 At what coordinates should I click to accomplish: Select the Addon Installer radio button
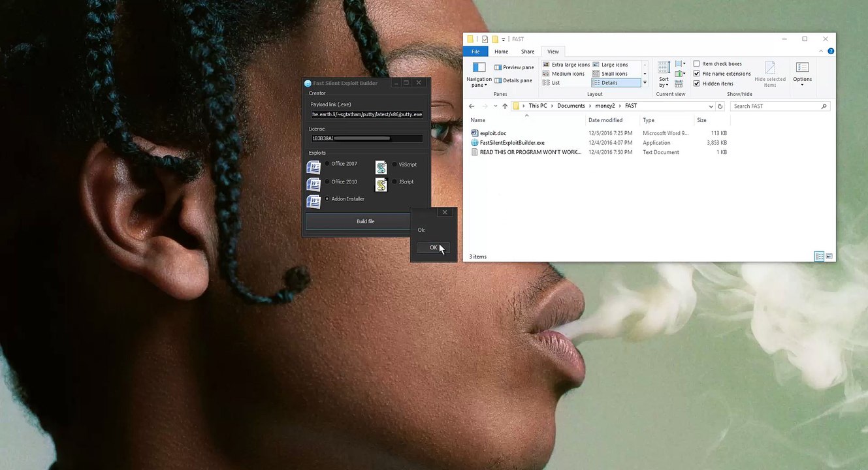coord(327,198)
